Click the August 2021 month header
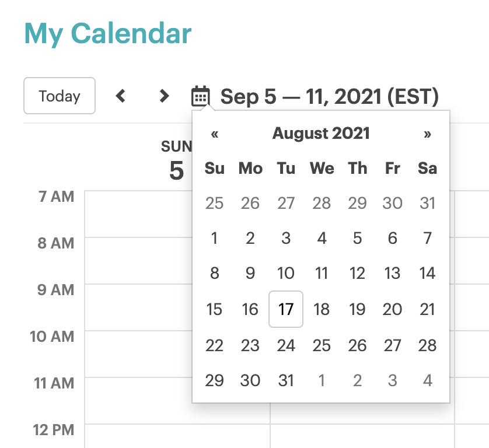Screen dimensions: 489x448 321,134
